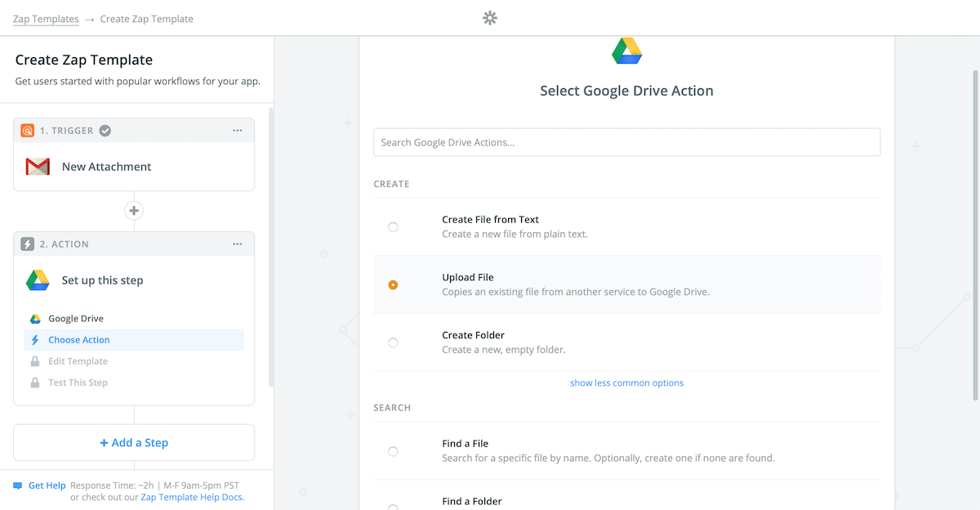980x510 pixels.
Task: Click the Select Google Drive Action heading
Action: point(627,91)
